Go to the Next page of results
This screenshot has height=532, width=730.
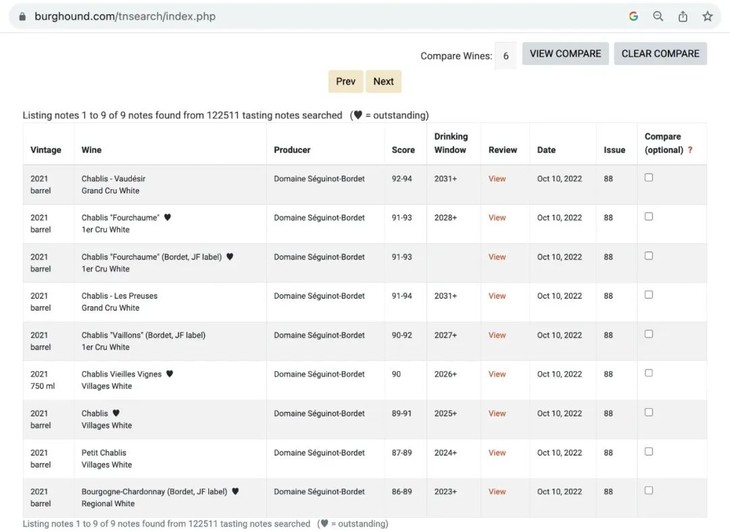[x=383, y=82]
